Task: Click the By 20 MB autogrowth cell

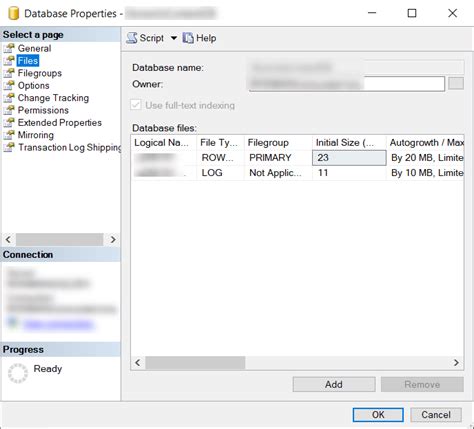Action: (425, 158)
